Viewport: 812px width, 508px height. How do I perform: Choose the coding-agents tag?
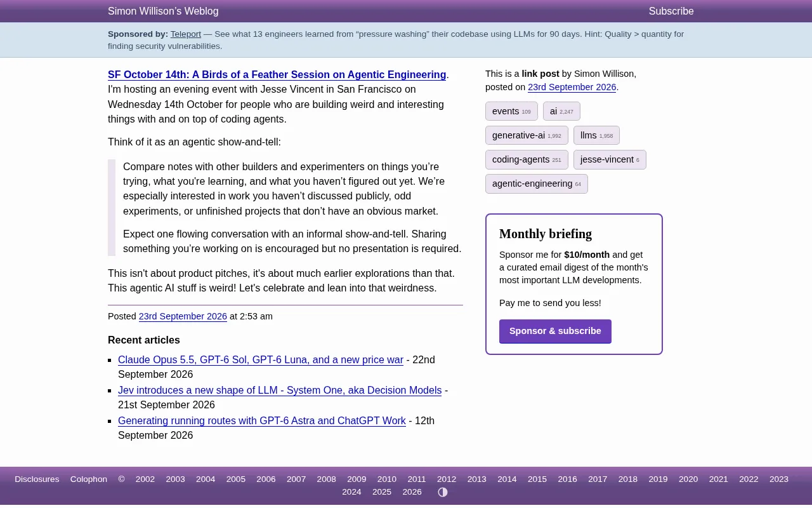tap(527, 159)
